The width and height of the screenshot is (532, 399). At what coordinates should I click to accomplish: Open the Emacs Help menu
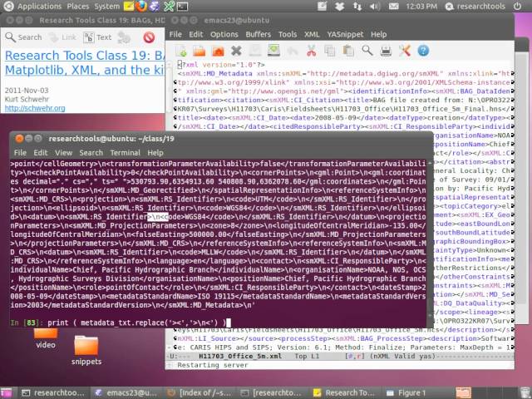point(379,34)
